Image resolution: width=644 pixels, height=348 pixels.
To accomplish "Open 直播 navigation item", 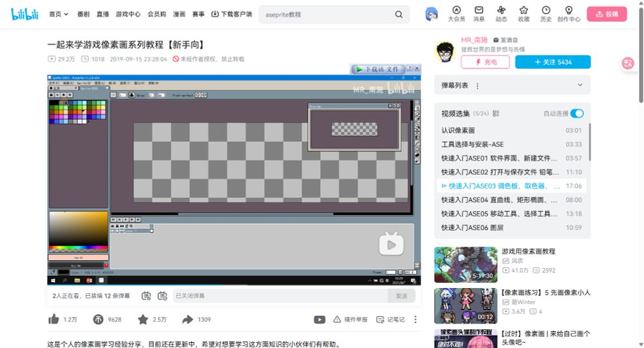I will click(x=102, y=14).
